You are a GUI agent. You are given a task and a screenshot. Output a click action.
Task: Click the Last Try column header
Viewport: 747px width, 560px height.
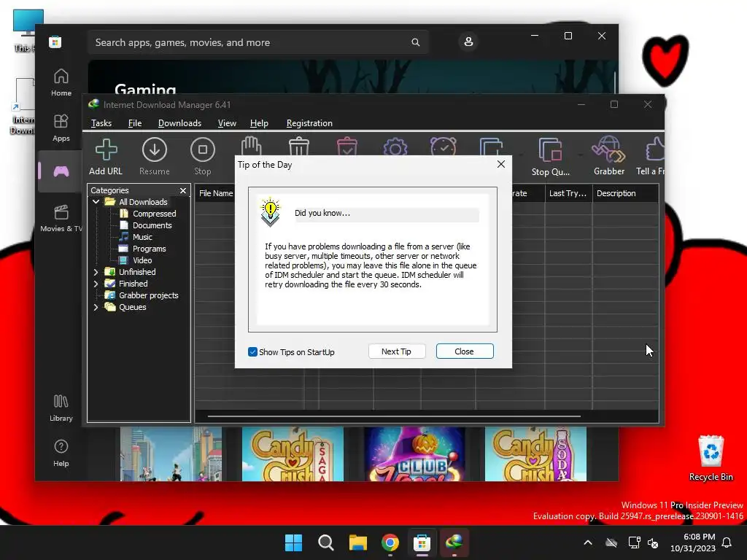point(568,193)
